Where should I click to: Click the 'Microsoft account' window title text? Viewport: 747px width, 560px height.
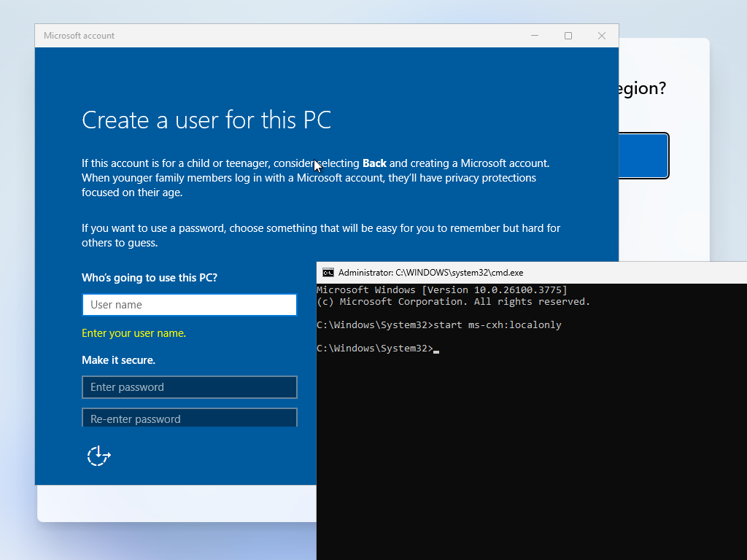coord(79,36)
